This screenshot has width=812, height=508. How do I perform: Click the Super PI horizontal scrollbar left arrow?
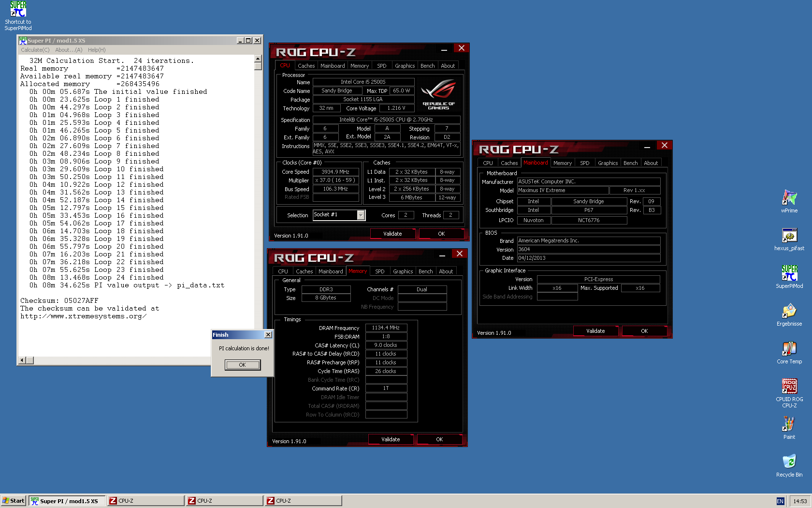[x=22, y=360]
